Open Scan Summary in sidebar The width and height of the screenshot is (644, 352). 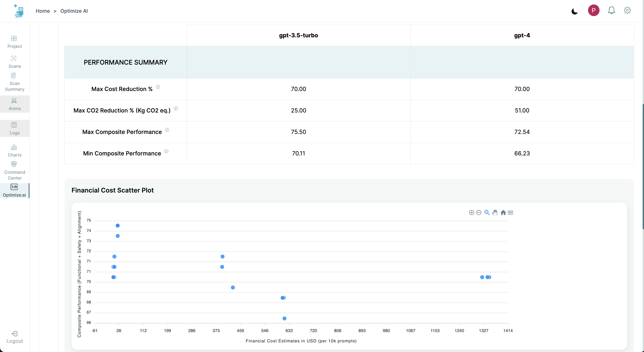click(15, 83)
